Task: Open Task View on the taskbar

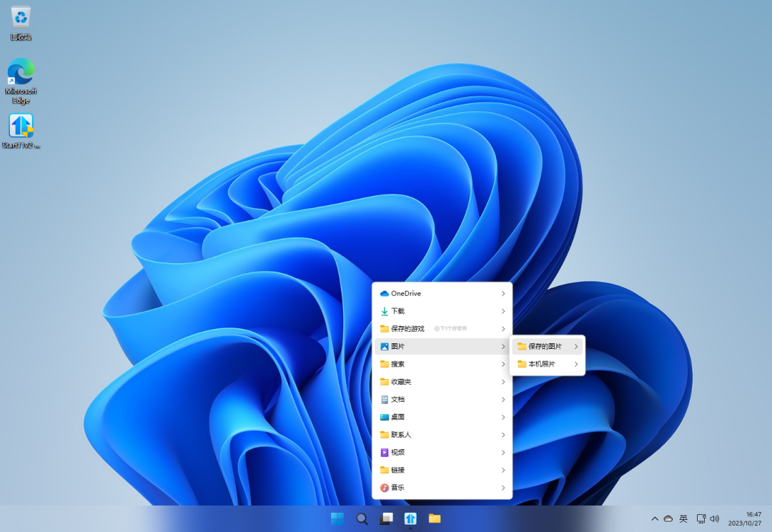Action: [x=386, y=518]
